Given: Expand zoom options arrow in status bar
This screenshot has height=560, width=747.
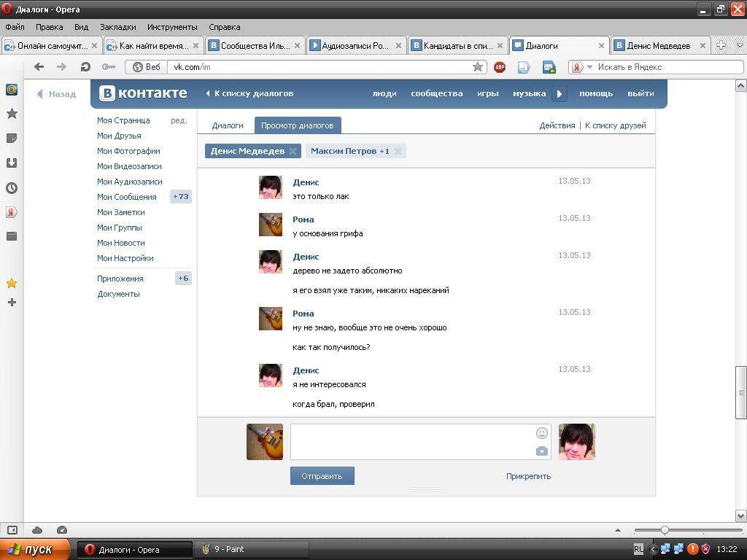Looking at the screenshot, I should [x=618, y=530].
